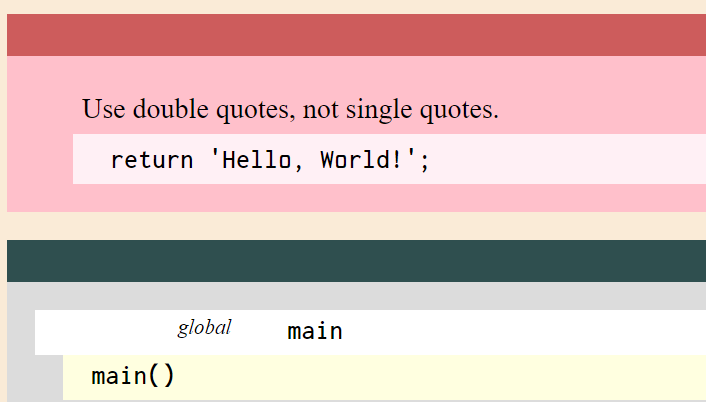706x402 pixels.
Task: Click the 'main' variable name in global row
Action: [315, 331]
